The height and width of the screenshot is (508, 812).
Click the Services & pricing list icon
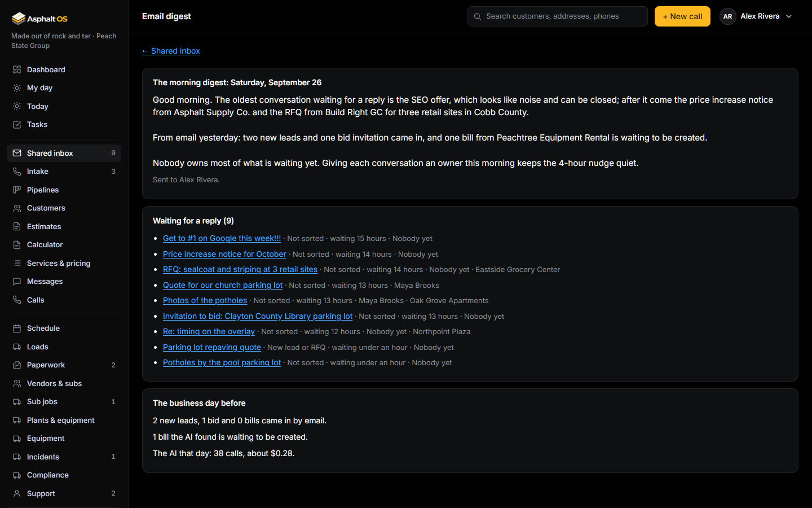coord(17,263)
